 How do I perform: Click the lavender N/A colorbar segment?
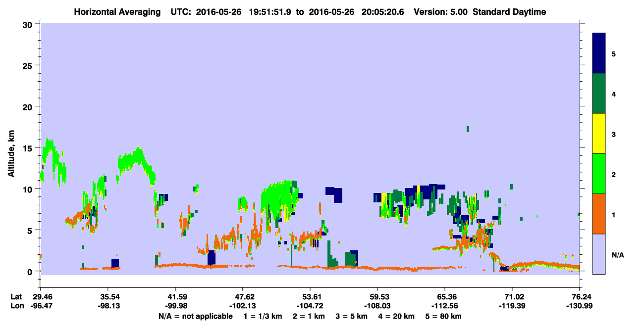599,254
